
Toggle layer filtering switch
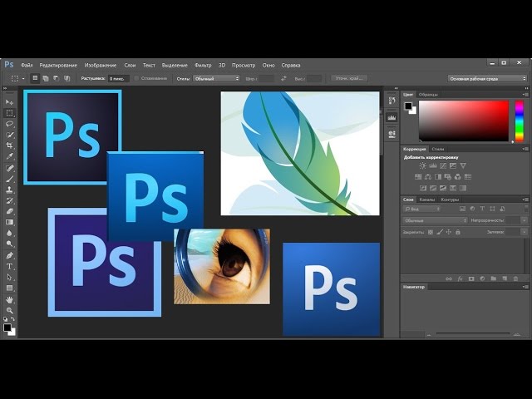526,209
